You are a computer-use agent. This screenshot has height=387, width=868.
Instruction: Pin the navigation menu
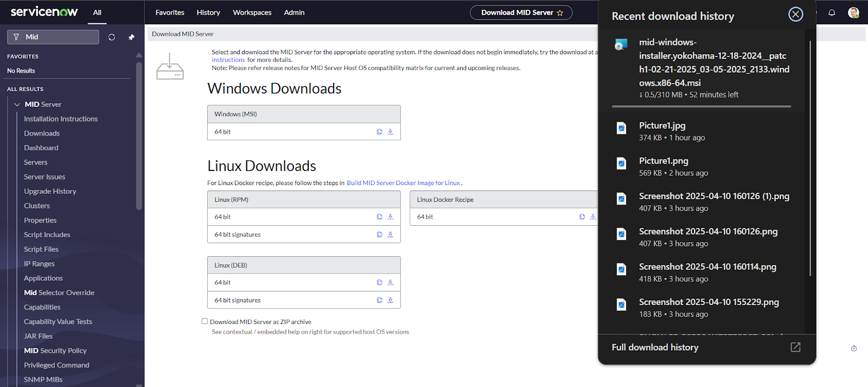click(x=131, y=37)
